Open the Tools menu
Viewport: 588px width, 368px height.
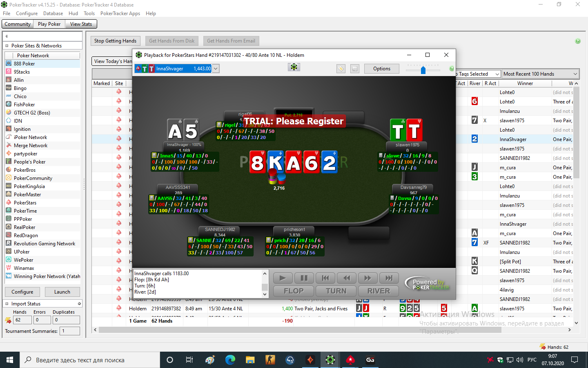[89, 13]
